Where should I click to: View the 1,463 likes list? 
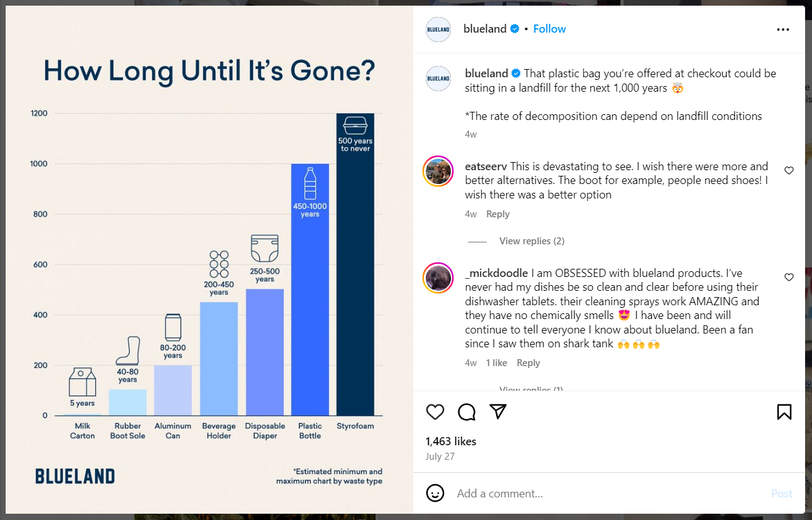pos(451,441)
